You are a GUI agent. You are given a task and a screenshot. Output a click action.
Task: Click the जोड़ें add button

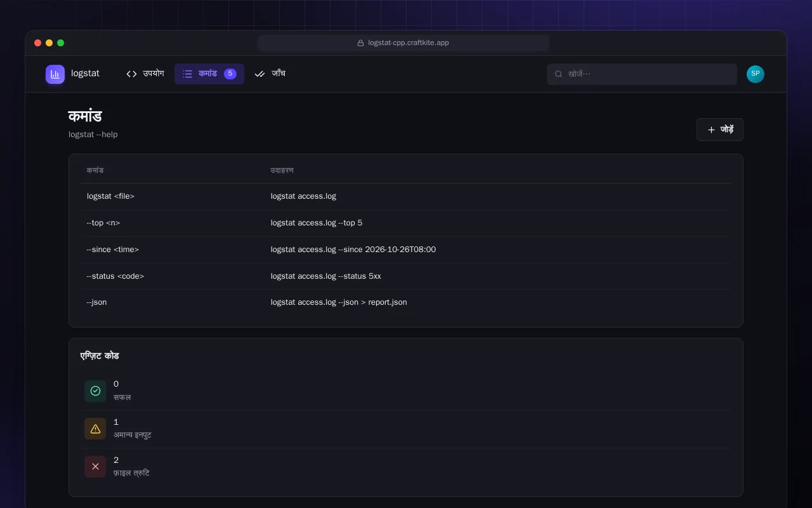(x=720, y=130)
